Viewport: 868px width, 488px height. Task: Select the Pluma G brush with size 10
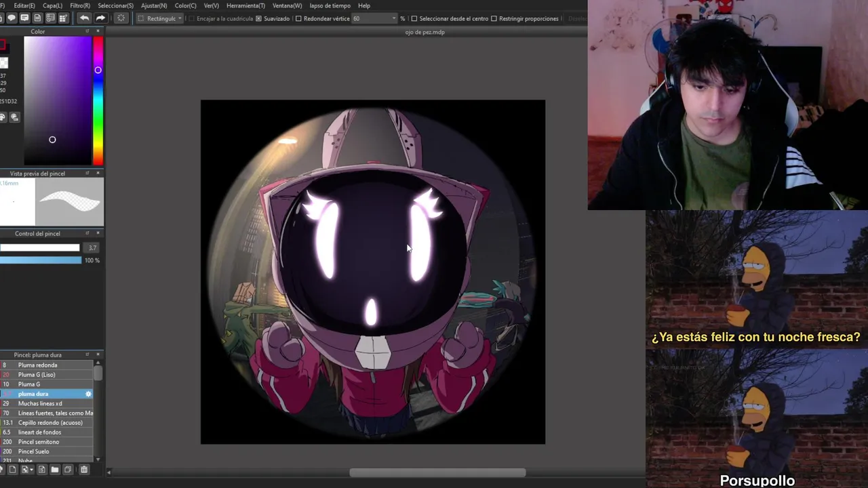coord(47,384)
